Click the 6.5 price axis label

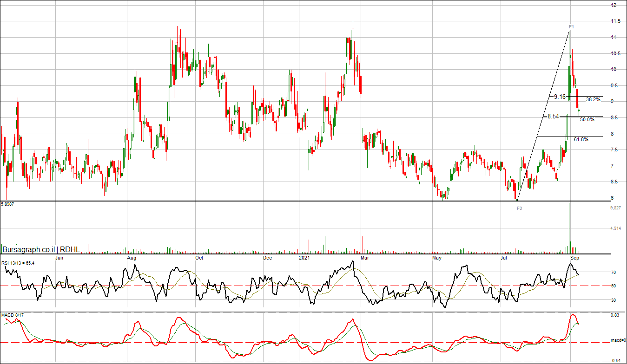tap(614, 182)
